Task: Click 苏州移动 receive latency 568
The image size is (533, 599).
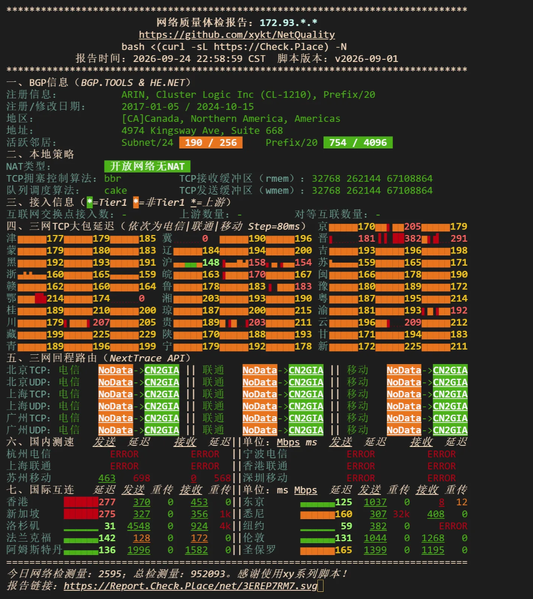Action: pos(222,478)
